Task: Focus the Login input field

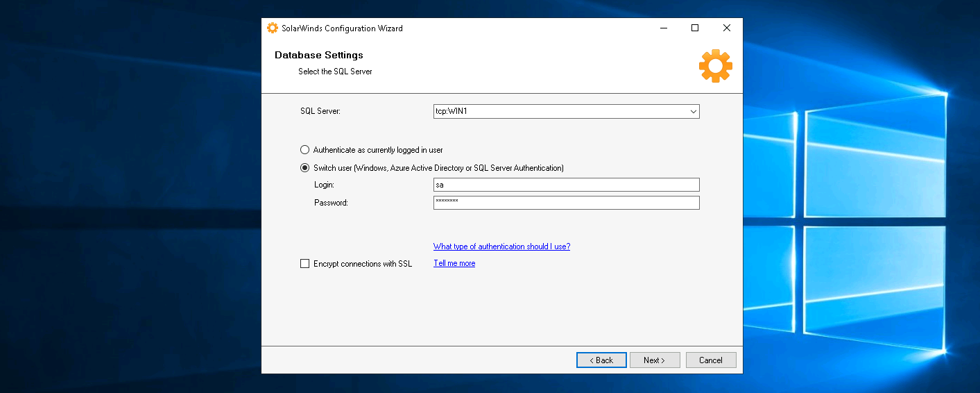Action: pyautogui.click(x=566, y=185)
